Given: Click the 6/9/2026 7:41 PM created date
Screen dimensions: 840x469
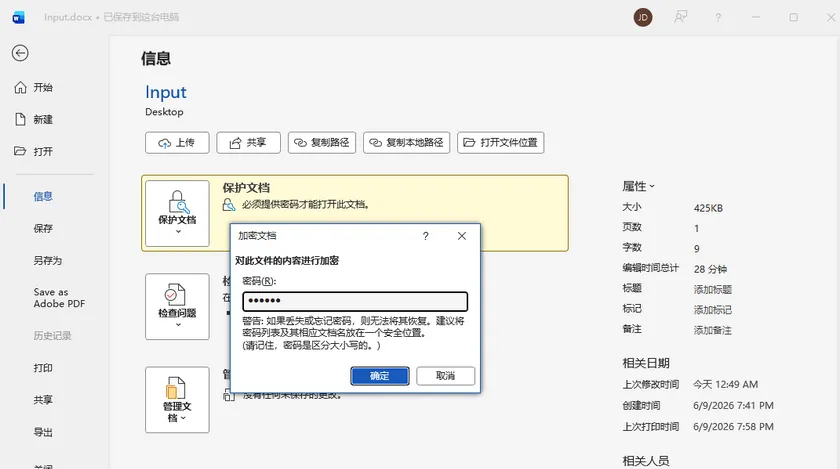Looking at the screenshot, I should 733,405.
